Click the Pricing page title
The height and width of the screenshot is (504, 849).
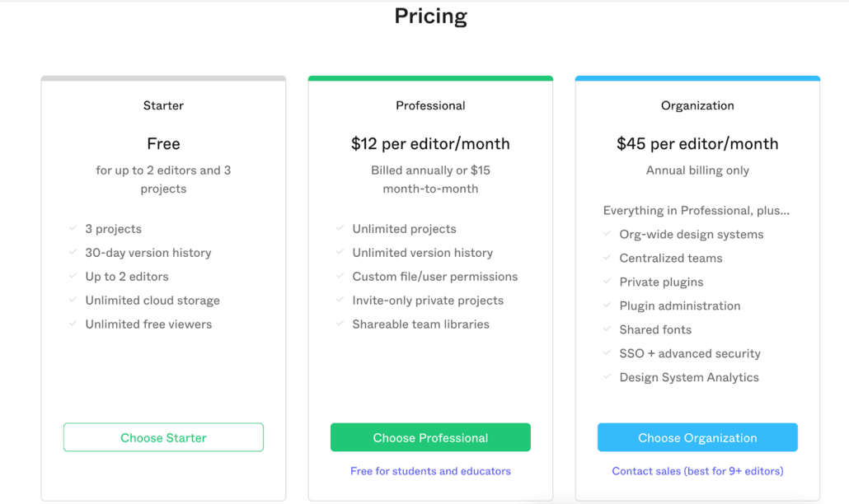(430, 16)
